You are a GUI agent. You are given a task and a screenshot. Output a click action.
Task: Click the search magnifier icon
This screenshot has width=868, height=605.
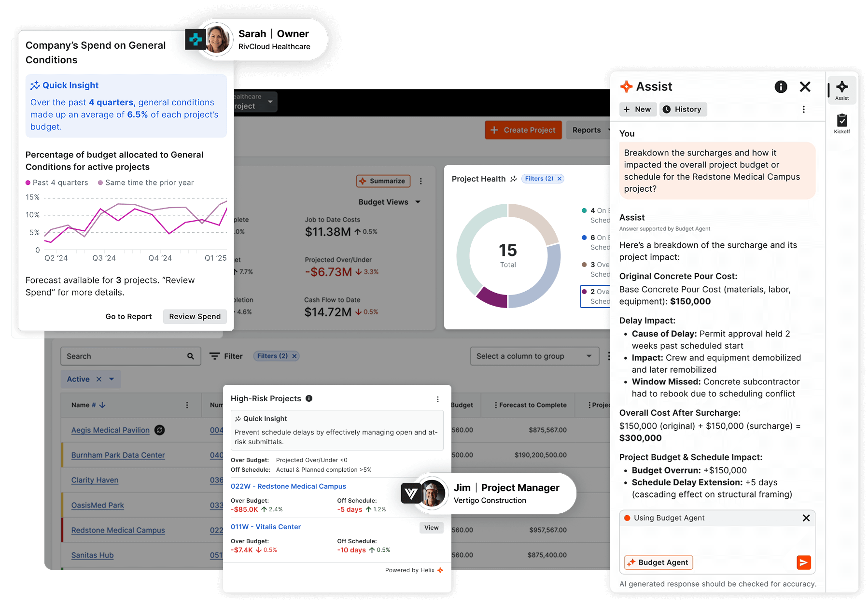191,356
